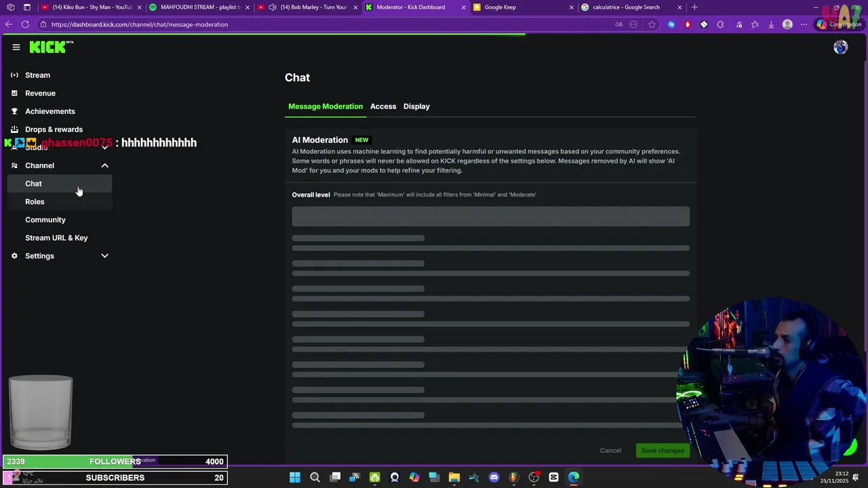This screenshot has width=868, height=488.
Task: Click the Drops & rewards gift icon
Action: 14,129
